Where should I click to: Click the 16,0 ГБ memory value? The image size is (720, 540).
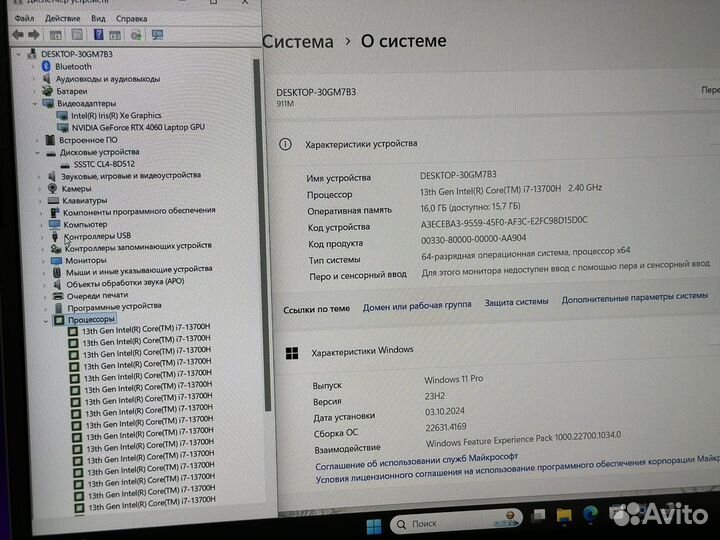click(x=470, y=207)
